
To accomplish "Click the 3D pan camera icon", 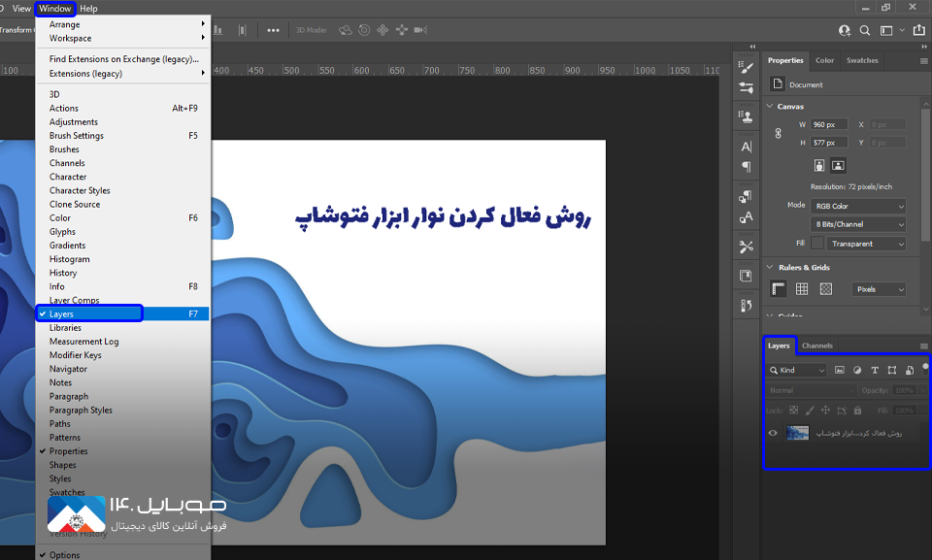I will [383, 30].
